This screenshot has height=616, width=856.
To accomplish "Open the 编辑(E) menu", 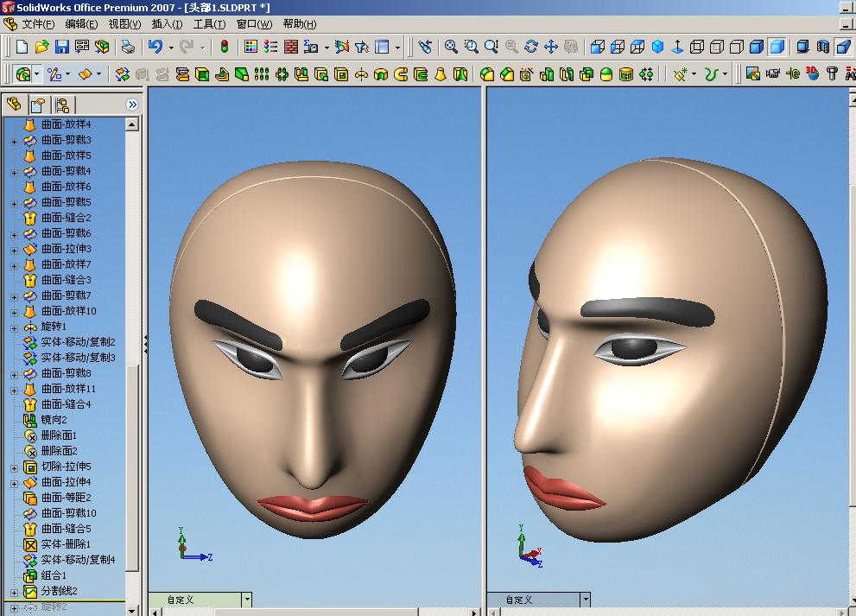I will [81, 24].
